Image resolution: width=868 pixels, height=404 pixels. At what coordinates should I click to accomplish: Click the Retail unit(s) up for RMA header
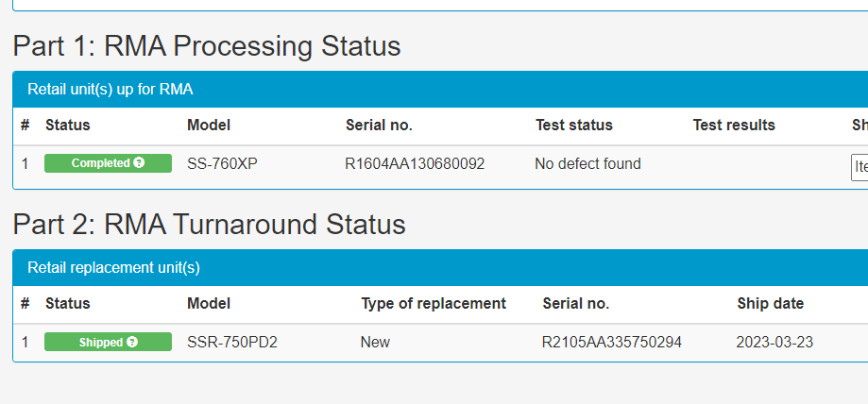pos(111,89)
